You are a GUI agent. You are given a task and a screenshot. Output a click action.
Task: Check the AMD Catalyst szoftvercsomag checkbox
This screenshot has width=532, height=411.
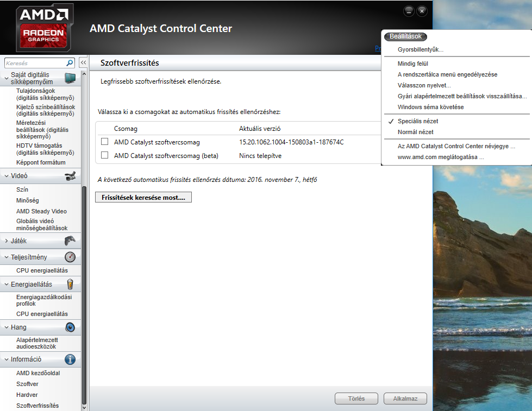coord(104,142)
